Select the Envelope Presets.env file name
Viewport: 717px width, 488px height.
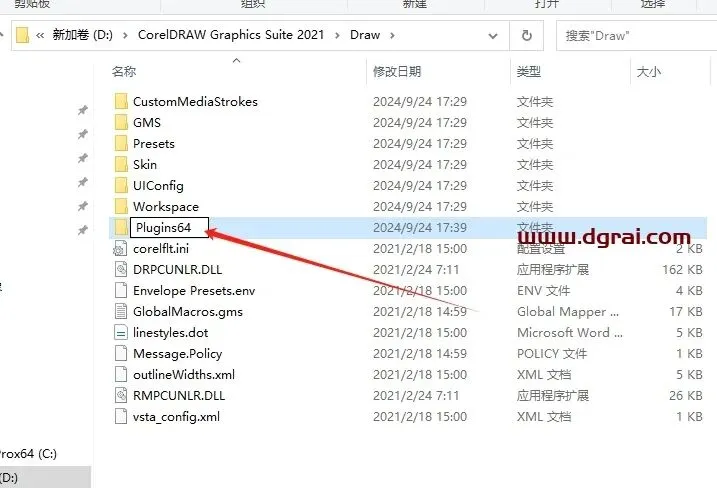[194, 290]
